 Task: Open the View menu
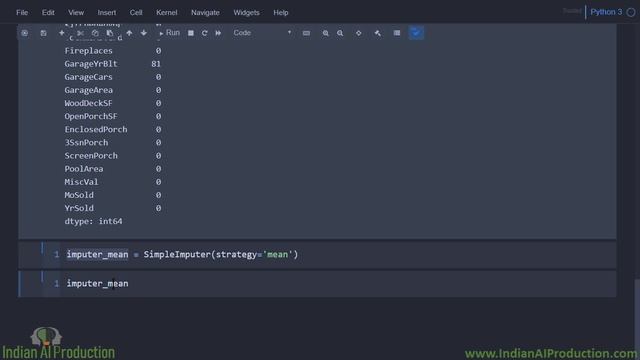point(76,13)
